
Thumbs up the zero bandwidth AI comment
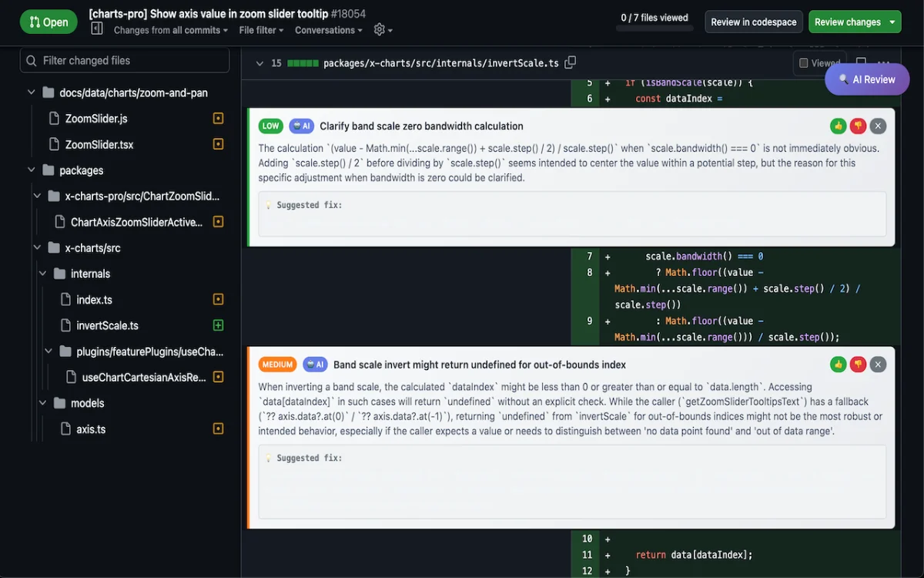pyautogui.click(x=839, y=126)
